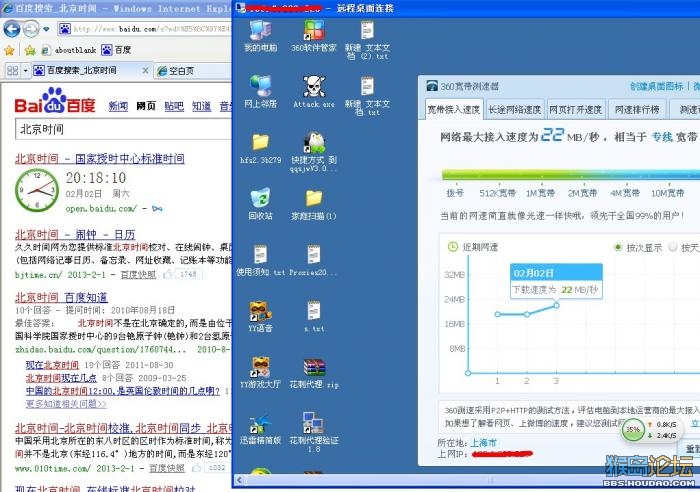Image resolution: width=700 pixels, height=492 pixels.
Task: Open the s.txt file icon
Action: coord(314,317)
